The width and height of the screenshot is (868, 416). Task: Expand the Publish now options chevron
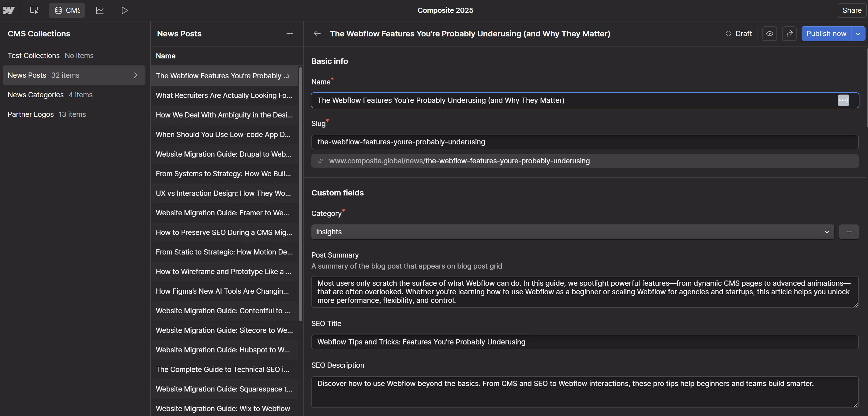(858, 33)
